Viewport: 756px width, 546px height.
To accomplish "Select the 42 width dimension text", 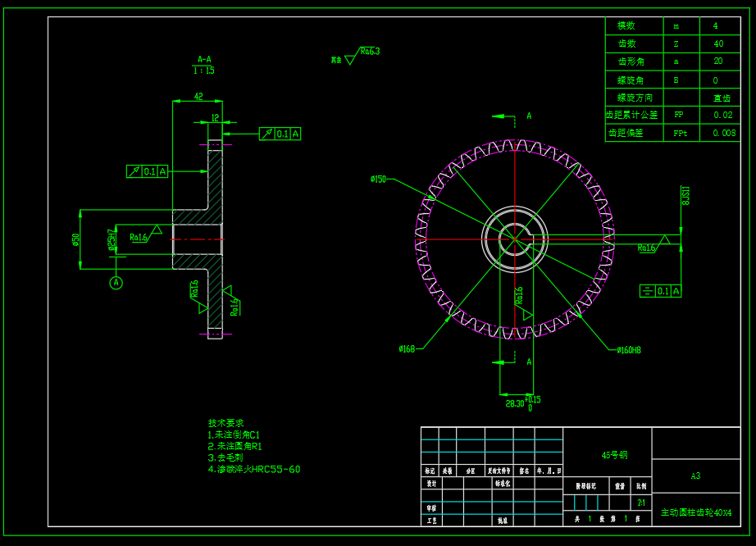I will [198, 97].
